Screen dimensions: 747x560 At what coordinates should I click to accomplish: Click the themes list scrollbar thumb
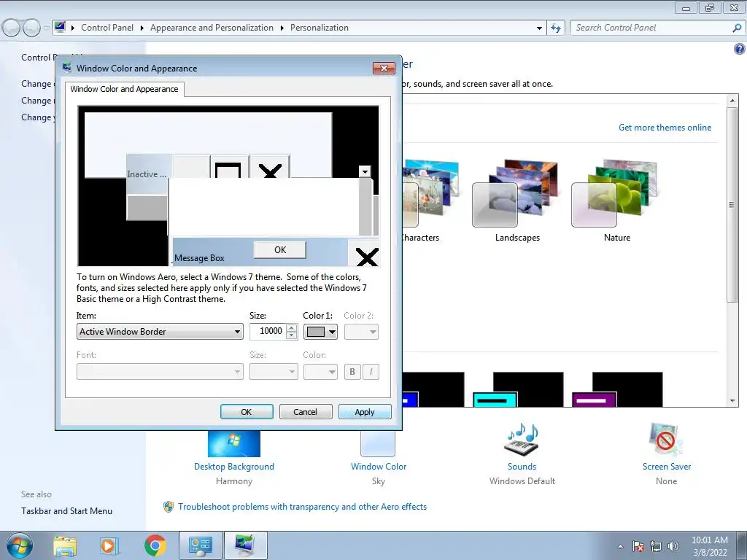[x=732, y=205]
